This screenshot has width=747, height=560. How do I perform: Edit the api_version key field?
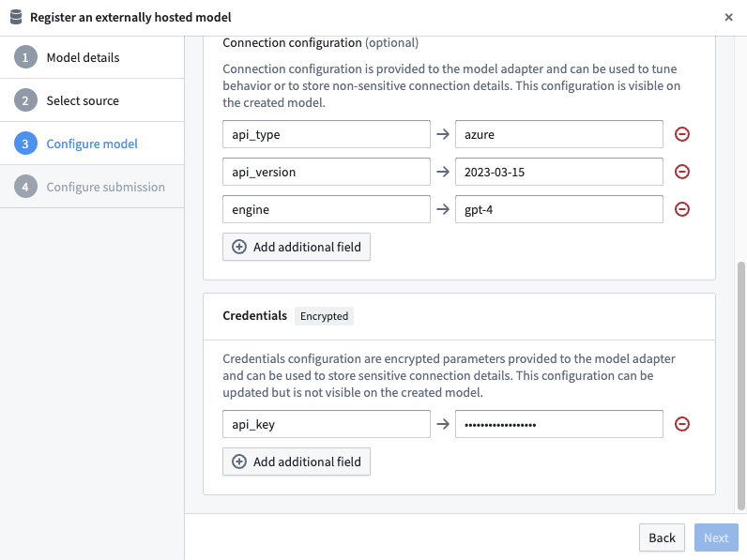pos(327,172)
